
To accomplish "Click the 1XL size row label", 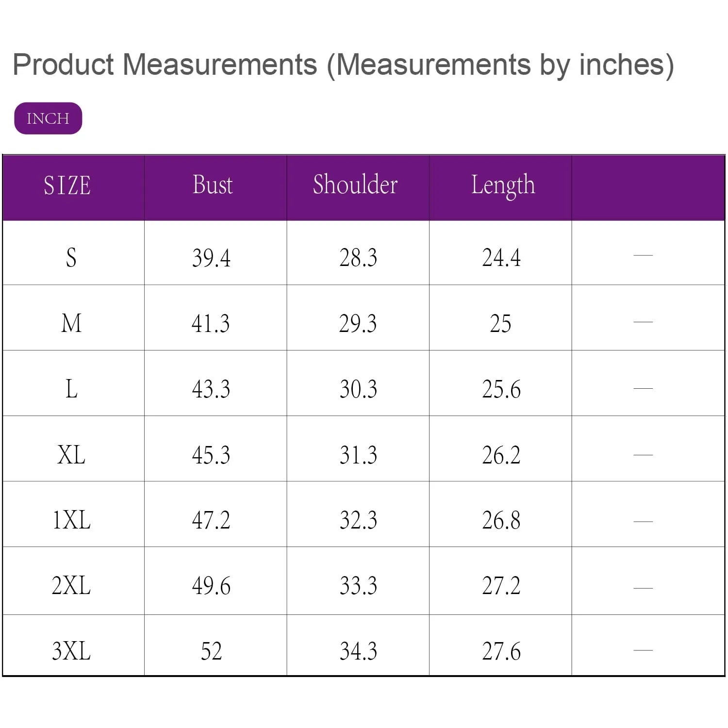I will [x=71, y=520].
